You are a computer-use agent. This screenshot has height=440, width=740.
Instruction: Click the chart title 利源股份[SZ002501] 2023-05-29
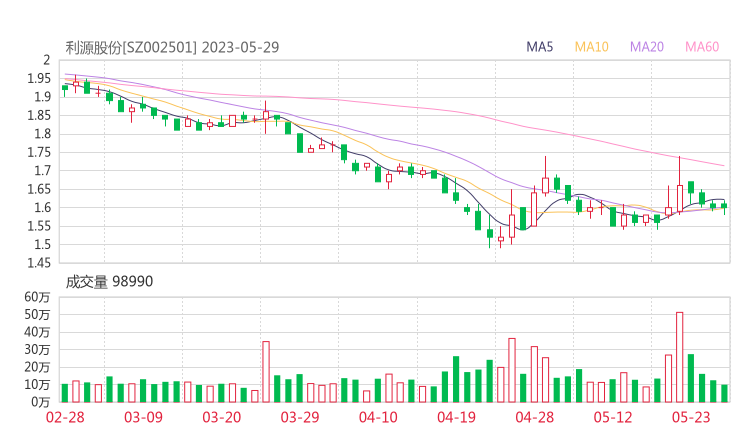(172, 47)
